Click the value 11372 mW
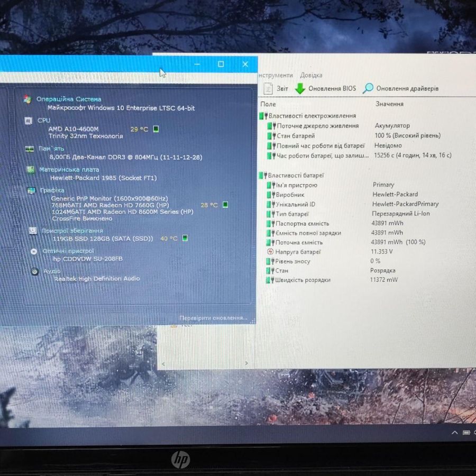This screenshot has height=476, width=476. tap(384, 280)
